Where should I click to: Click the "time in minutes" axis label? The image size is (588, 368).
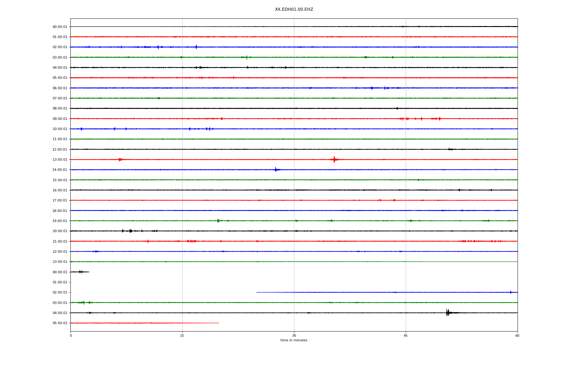(294, 340)
